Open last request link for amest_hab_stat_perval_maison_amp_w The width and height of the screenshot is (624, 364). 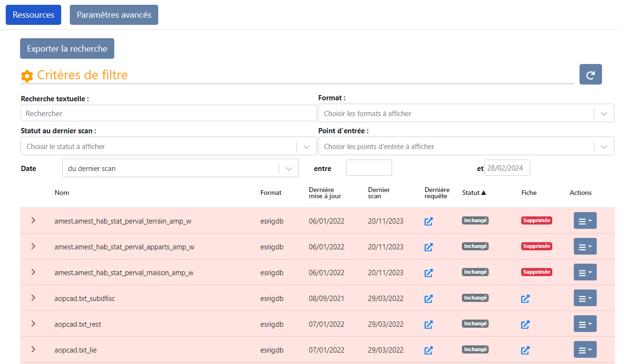click(429, 273)
